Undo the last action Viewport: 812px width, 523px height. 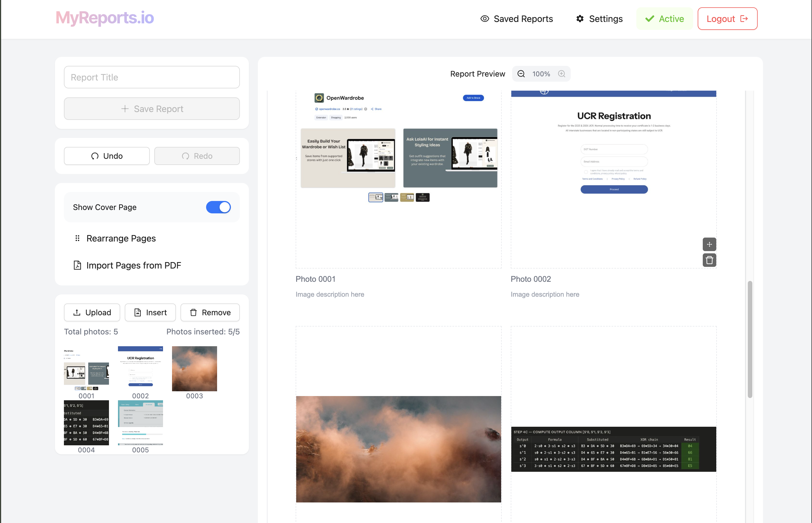pos(107,156)
